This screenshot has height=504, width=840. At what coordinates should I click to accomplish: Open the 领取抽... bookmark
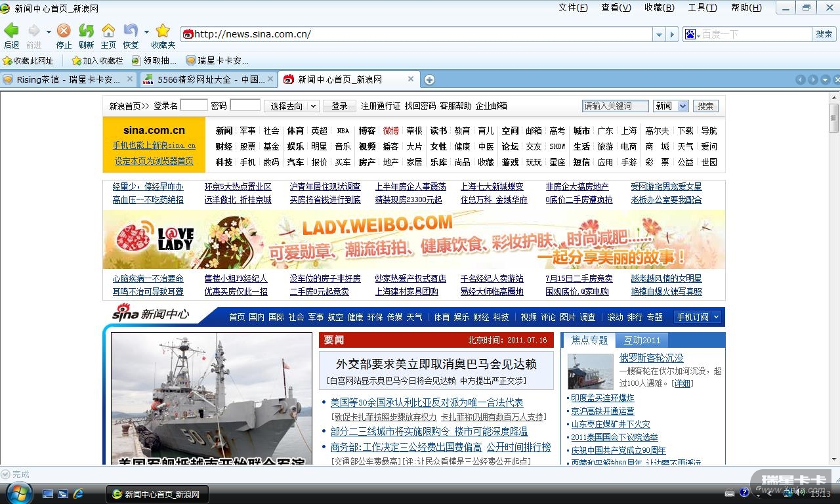pos(154,60)
